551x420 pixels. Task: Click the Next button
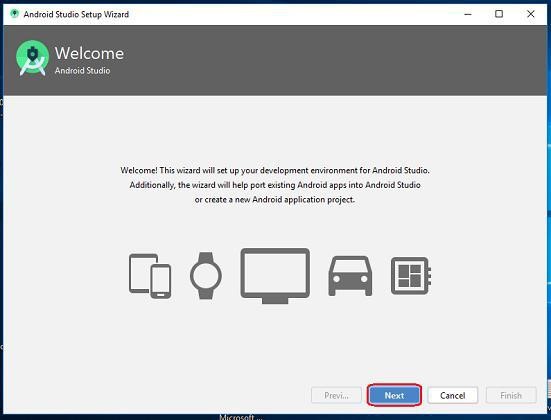394,395
